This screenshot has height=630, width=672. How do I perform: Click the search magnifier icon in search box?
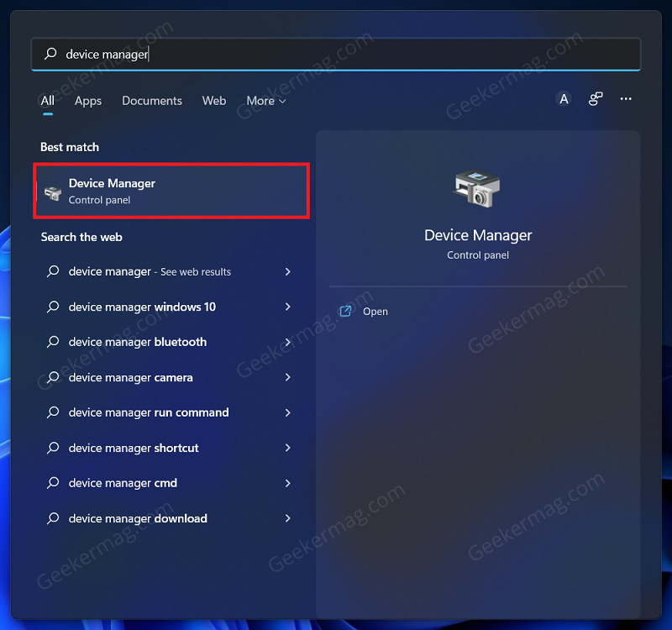pyautogui.click(x=50, y=54)
